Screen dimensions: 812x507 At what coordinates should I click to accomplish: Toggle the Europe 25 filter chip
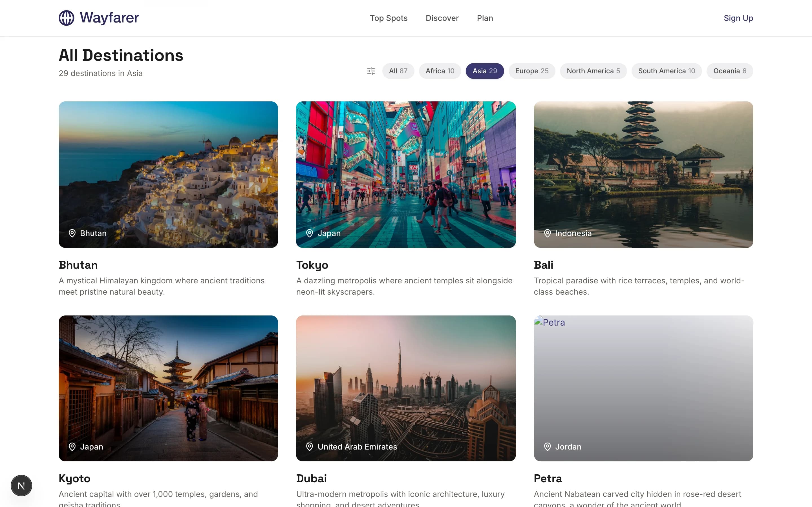click(x=531, y=71)
